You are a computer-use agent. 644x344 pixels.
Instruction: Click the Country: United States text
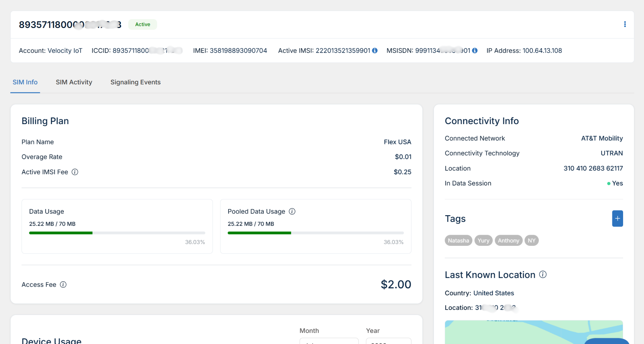479,293
